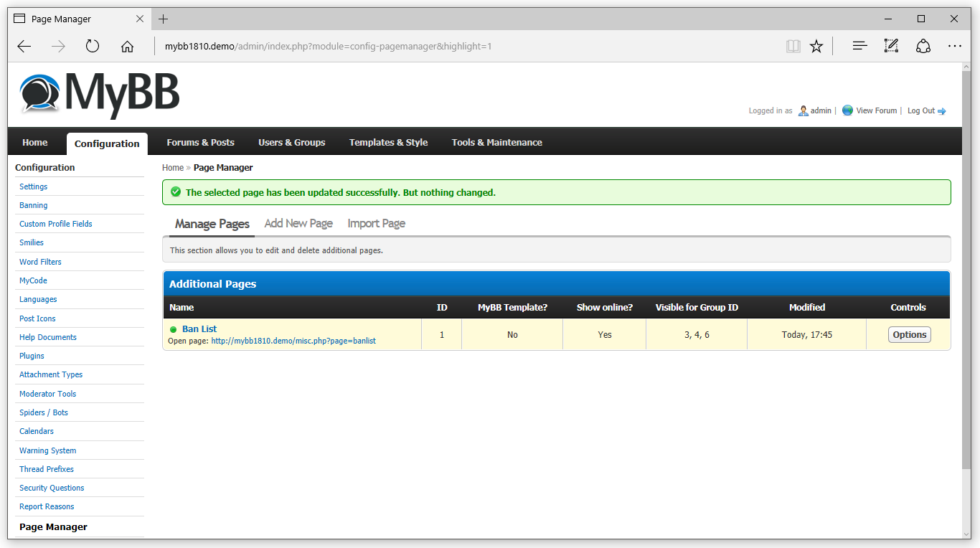Switch to the Add New Page tab
This screenshot has height=548, width=980.
[298, 224]
